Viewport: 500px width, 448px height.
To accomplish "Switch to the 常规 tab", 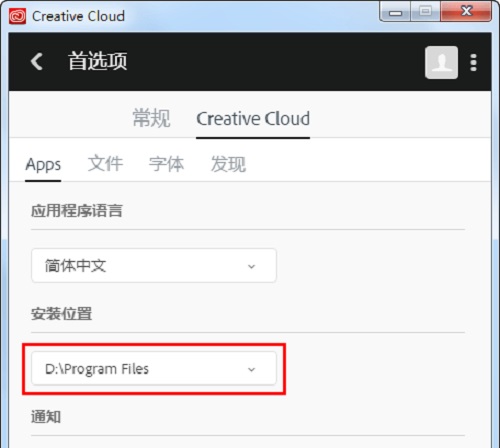I will pyautogui.click(x=151, y=118).
